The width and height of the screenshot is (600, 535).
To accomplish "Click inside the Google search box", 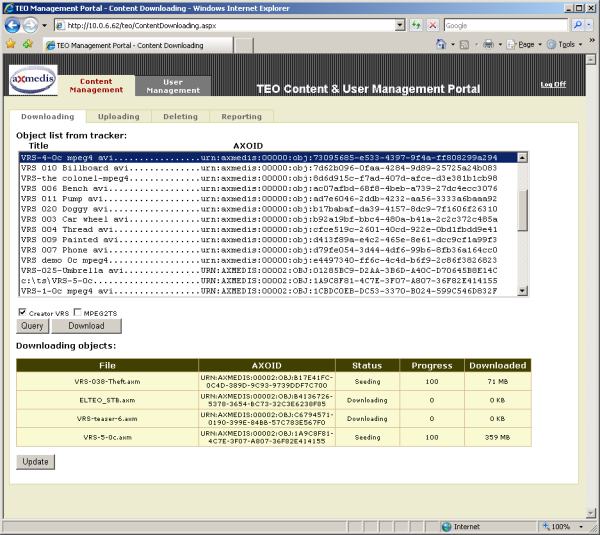I will point(506,26).
